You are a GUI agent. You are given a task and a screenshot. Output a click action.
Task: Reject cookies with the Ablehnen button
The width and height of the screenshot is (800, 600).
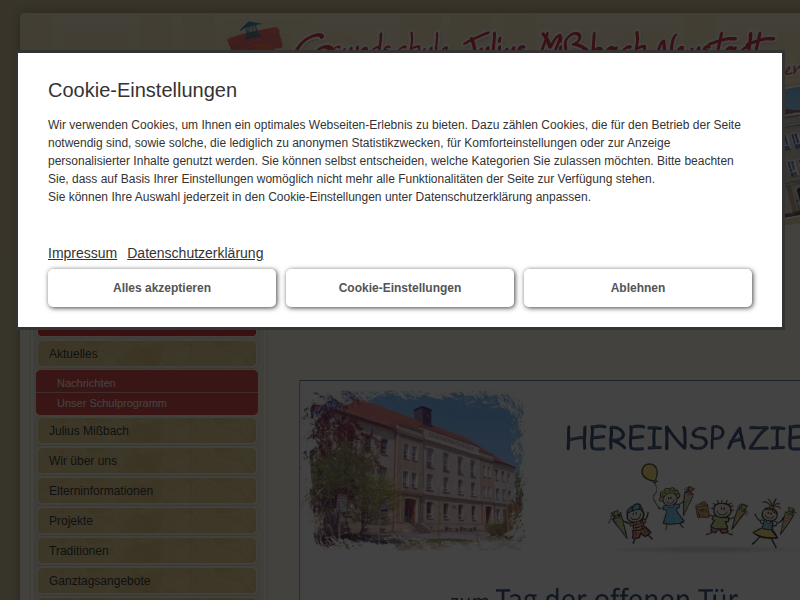pos(638,288)
